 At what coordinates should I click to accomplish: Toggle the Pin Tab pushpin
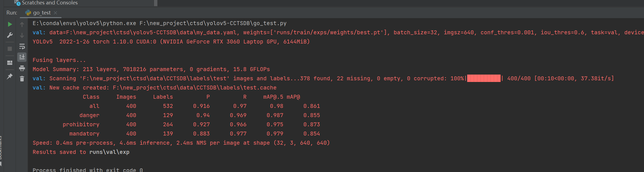pyautogui.click(x=10, y=76)
